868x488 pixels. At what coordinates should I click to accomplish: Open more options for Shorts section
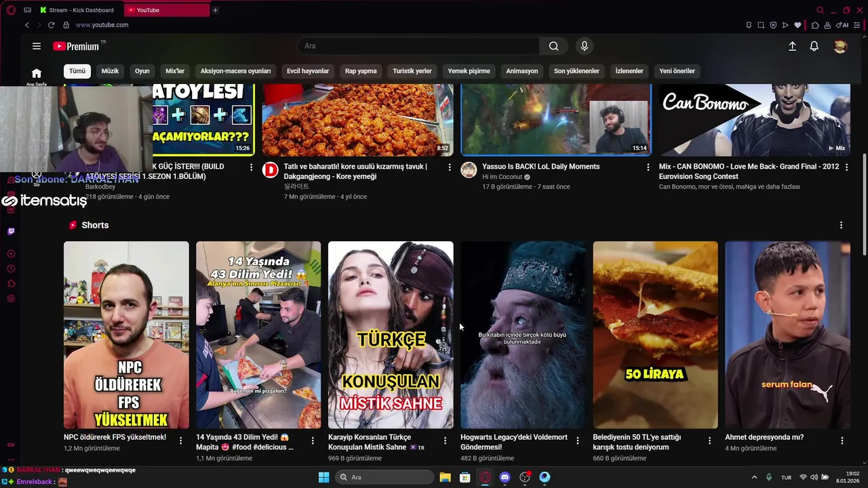841,225
